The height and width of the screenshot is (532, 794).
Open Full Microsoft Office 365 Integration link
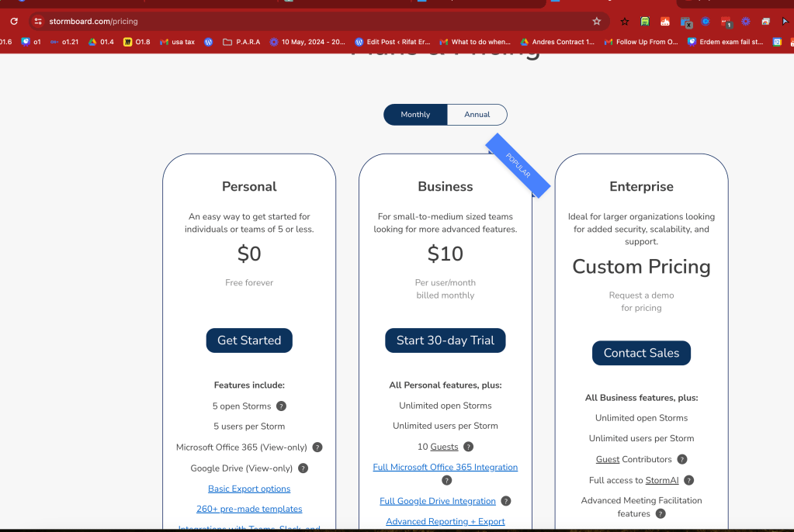tap(445, 467)
